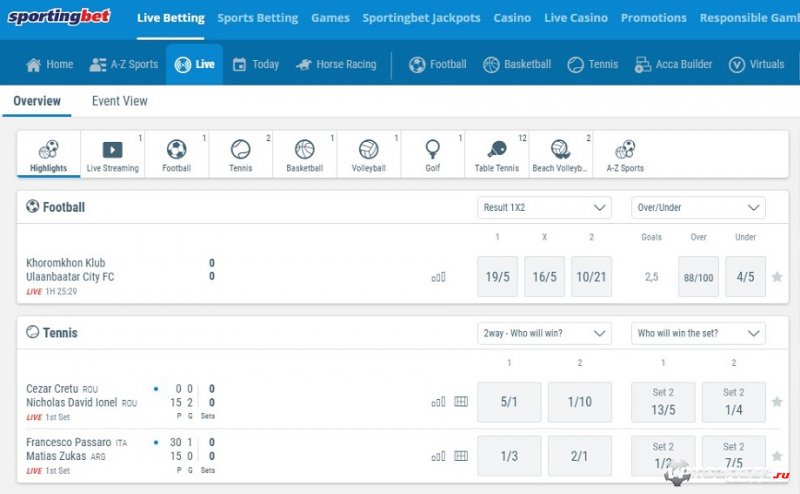Switch to the Event View tab
Screen dimensions: 800x494
click(x=120, y=101)
